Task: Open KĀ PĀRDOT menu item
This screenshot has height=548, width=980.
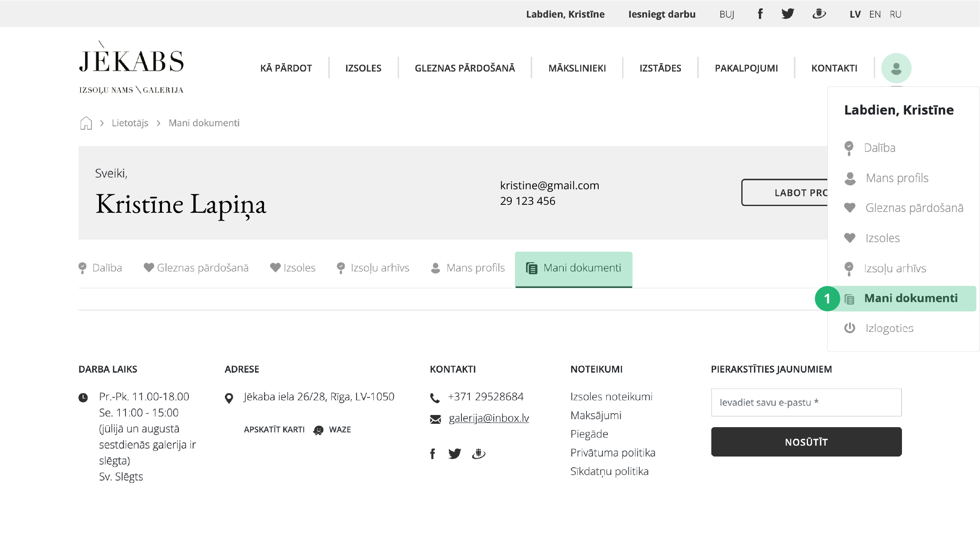Action: tap(286, 68)
